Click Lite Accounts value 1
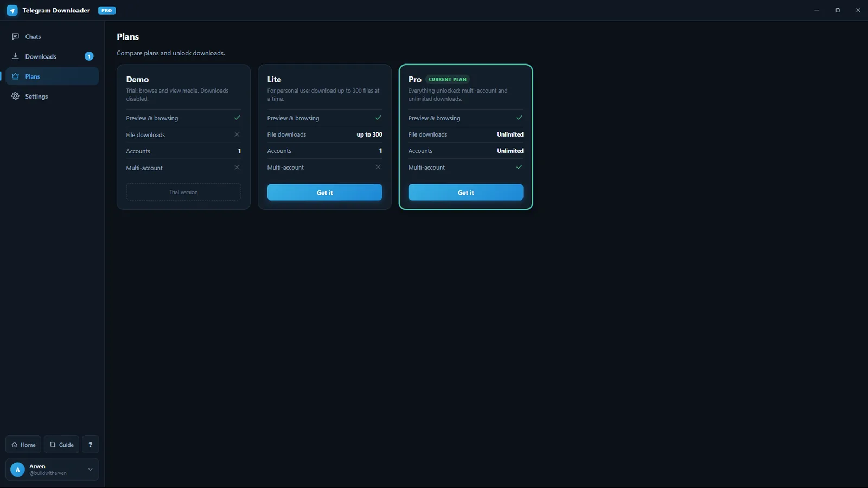The height and width of the screenshot is (488, 868). [380, 151]
